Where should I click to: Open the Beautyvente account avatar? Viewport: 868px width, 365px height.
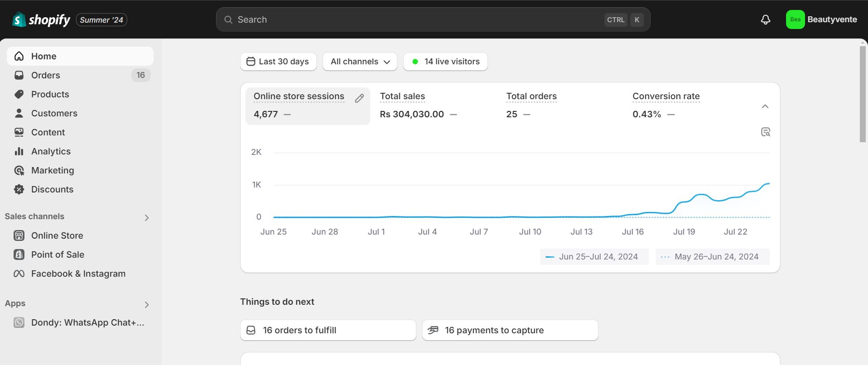pos(795,19)
